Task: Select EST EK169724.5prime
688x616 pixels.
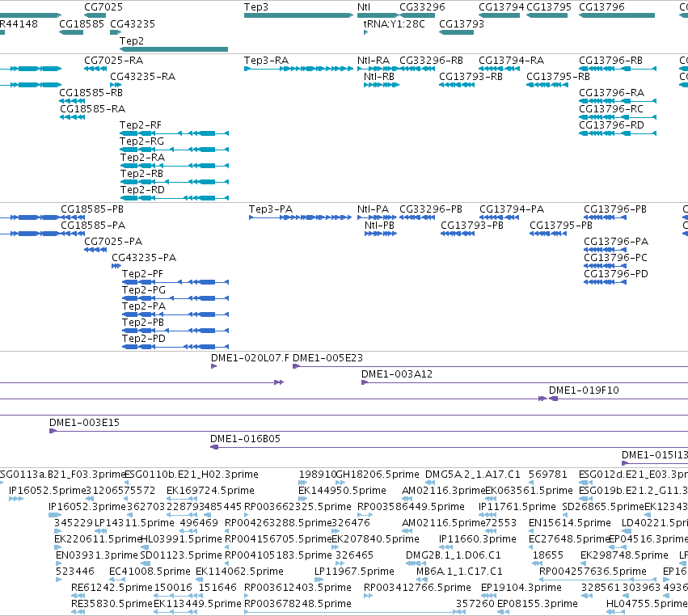Action: 211,491
